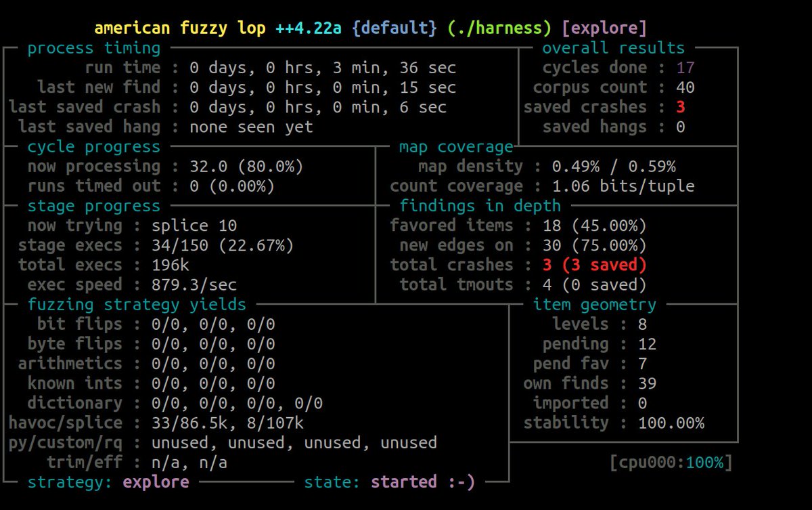Click the pending value '12'
This screenshot has width=812, height=510.
coord(647,344)
